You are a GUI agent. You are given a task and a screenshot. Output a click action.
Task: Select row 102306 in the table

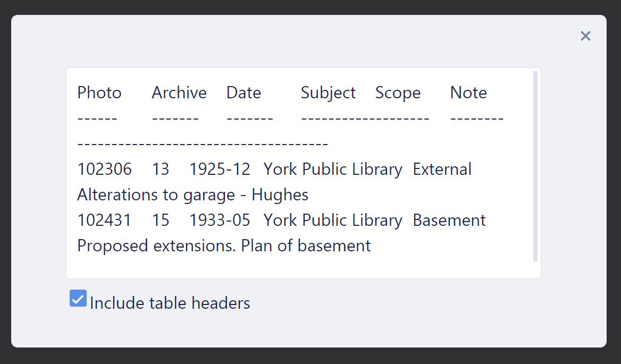[104, 169]
